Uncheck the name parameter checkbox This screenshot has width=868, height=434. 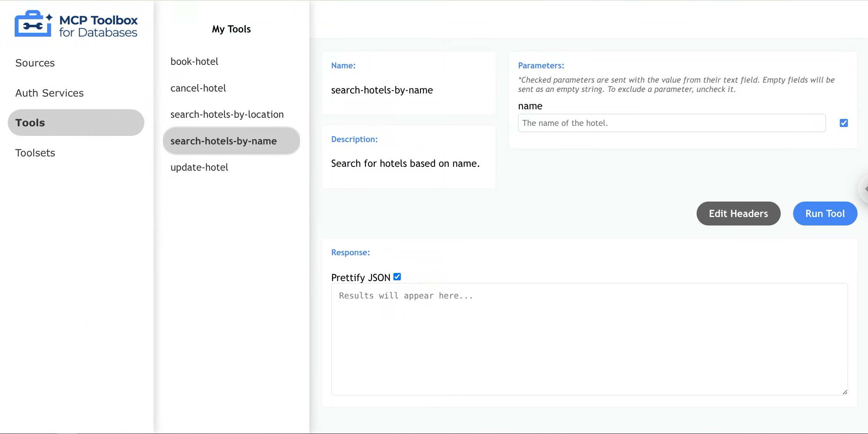point(844,122)
